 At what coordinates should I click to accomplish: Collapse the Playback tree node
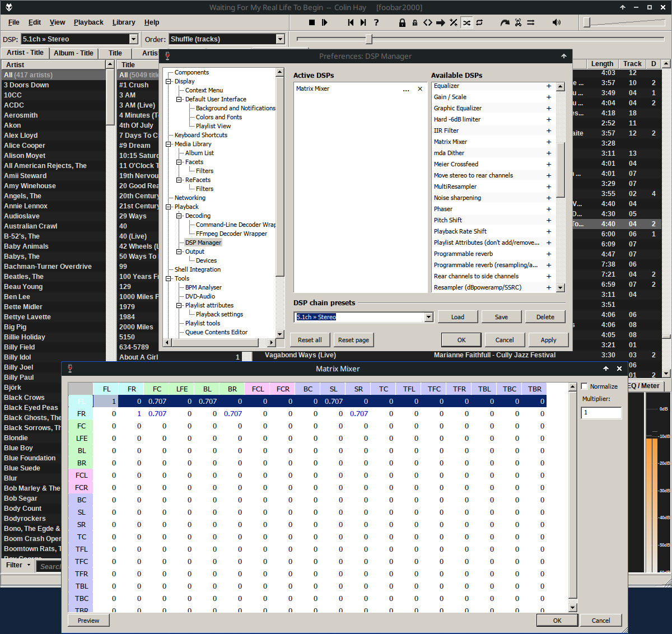(x=169, y=207)
